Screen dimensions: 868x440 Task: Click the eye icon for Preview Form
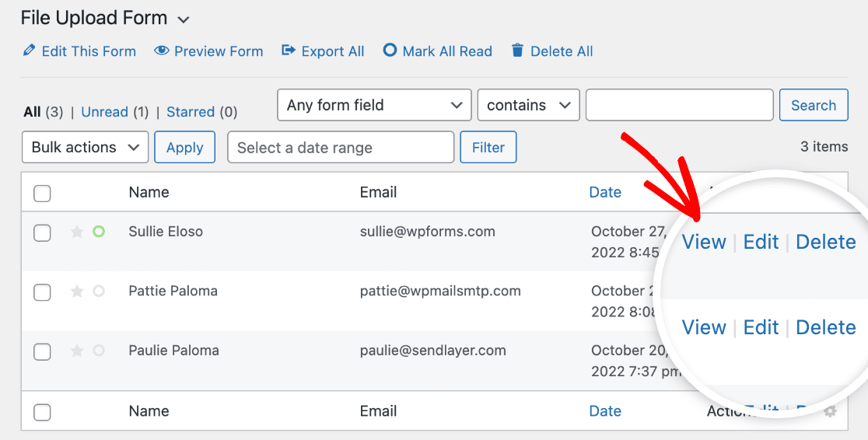click(162, 51)
